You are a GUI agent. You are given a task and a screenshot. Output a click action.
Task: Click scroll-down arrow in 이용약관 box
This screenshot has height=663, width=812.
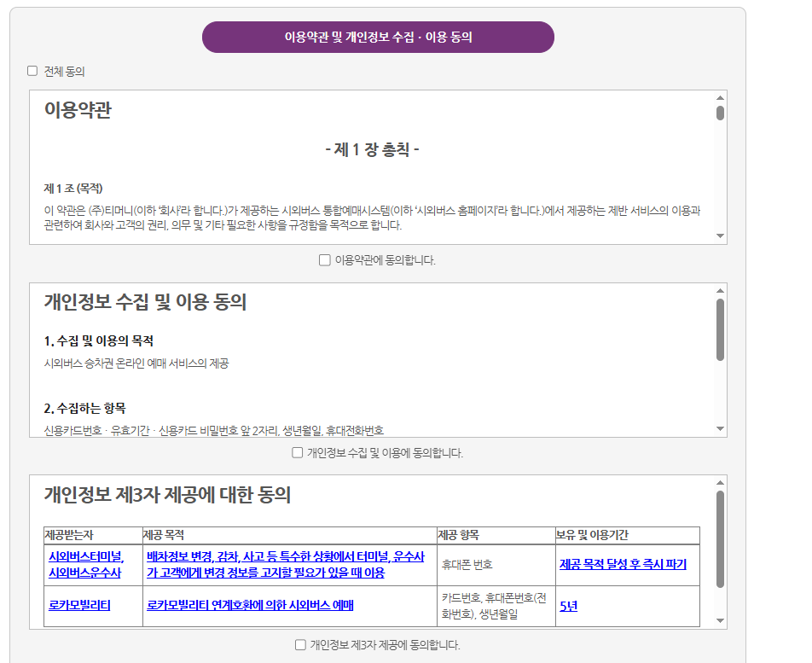point(720,236)
